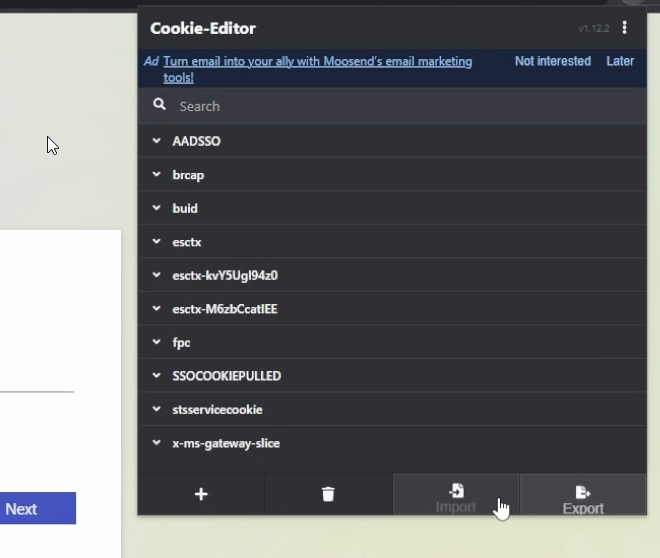Focus the cookie Search field
The image size is (660, 558).
pos(400,106)
